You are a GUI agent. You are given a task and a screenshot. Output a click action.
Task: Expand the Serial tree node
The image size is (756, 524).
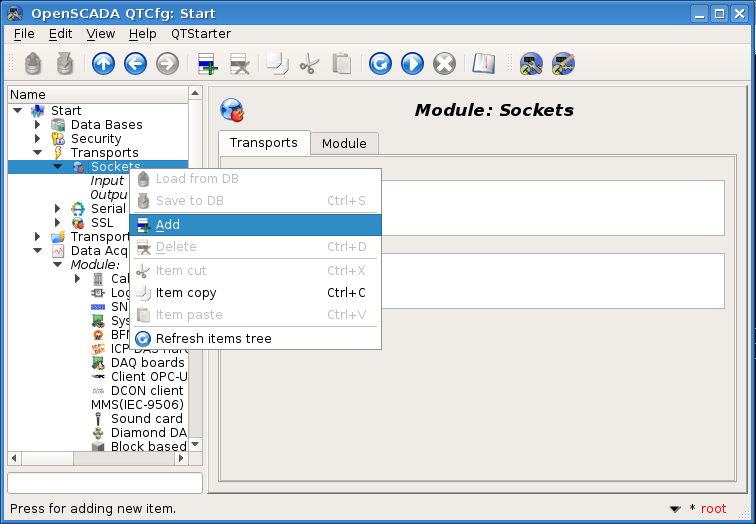tap(58, 209)
